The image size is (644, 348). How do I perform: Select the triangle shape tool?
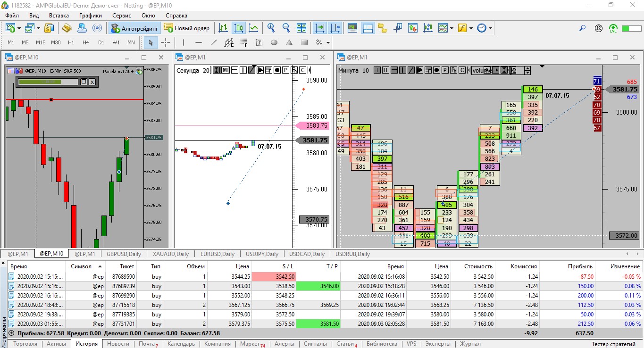289,42
